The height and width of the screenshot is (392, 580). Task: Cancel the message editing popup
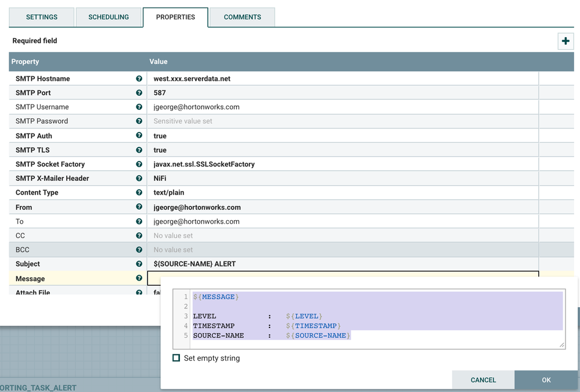point(483,380)
